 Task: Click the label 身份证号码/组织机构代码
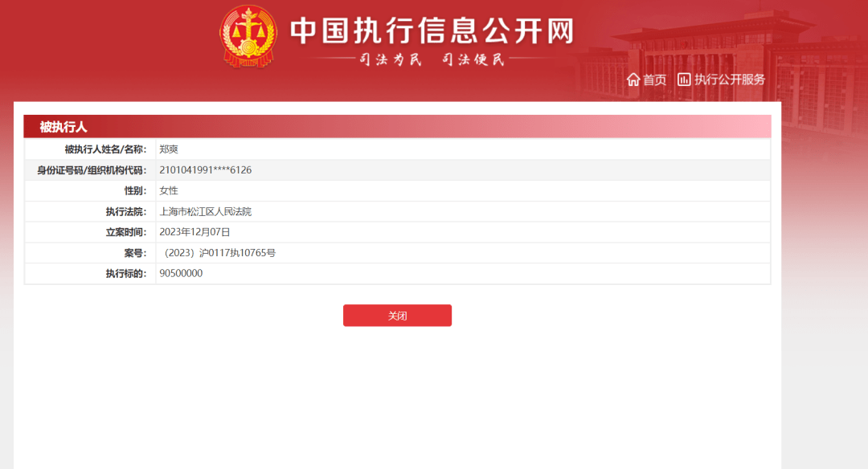click(x=92, y=169)
